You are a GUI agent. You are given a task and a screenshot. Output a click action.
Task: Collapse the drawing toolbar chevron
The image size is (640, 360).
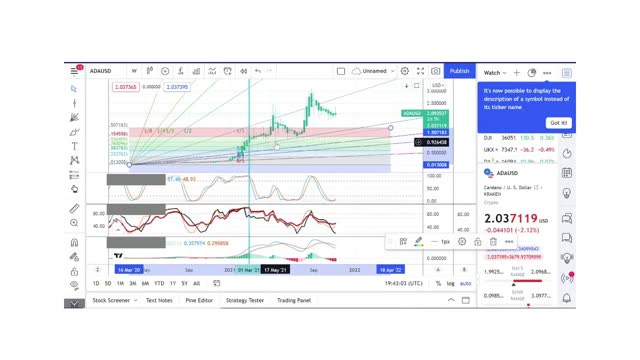(74, 303)
